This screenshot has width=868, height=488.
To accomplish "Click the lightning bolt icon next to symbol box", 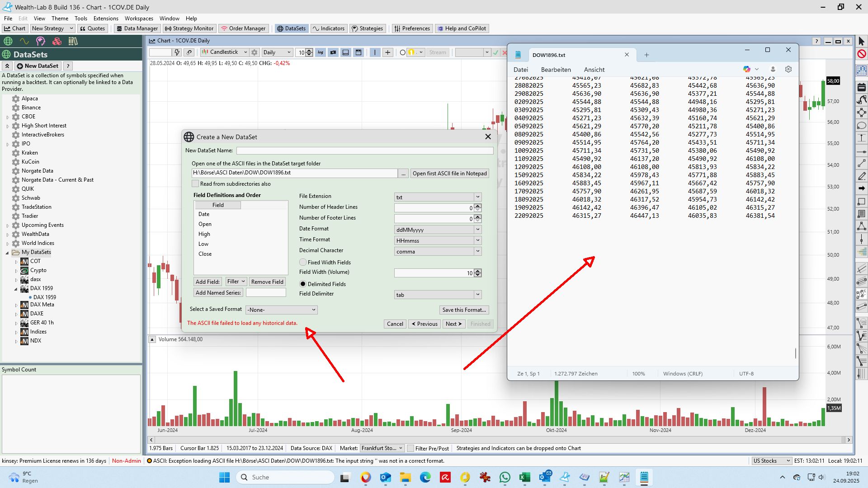I will click(x=177, y=52).
